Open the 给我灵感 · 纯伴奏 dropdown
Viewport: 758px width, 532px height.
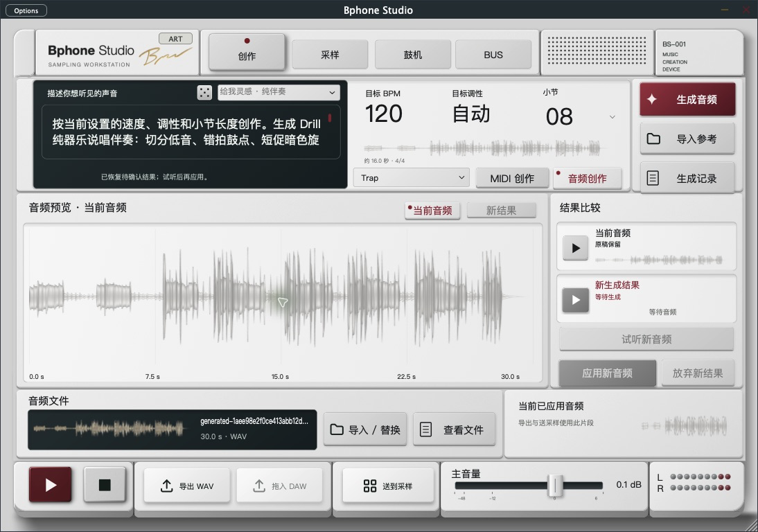click(x=279, y=92)
